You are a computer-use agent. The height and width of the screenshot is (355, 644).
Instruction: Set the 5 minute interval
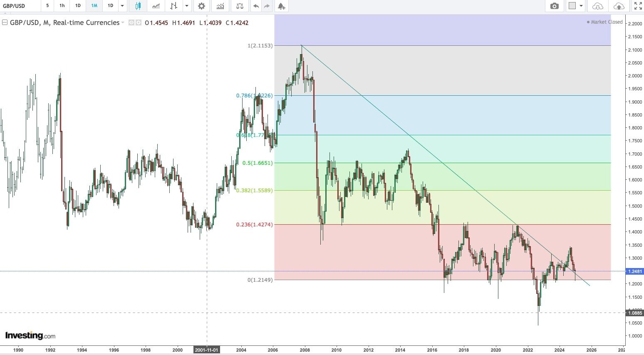(47, 6)
